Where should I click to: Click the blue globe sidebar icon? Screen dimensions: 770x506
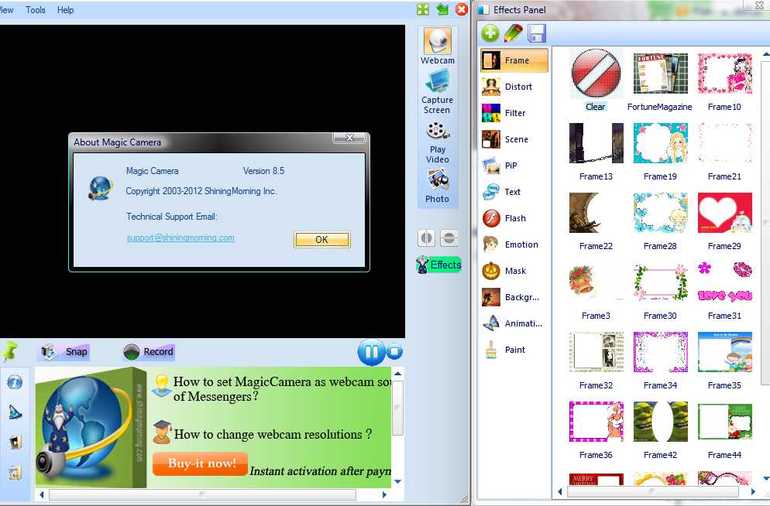[x=15, y=382]
